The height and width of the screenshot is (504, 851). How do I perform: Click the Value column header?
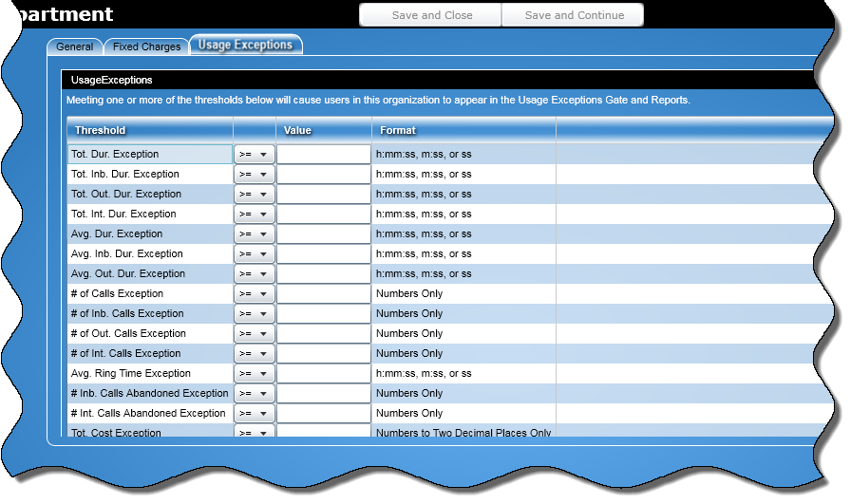[324, 130]
